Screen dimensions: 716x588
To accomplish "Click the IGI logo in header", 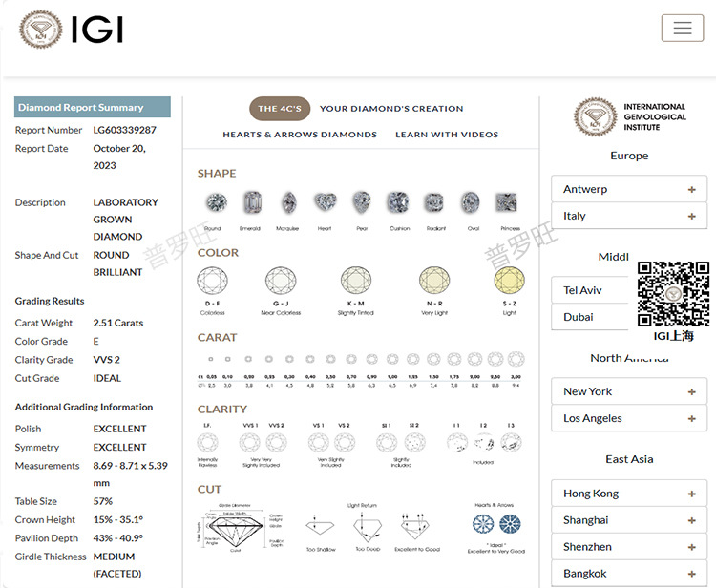I will (72, 30).
